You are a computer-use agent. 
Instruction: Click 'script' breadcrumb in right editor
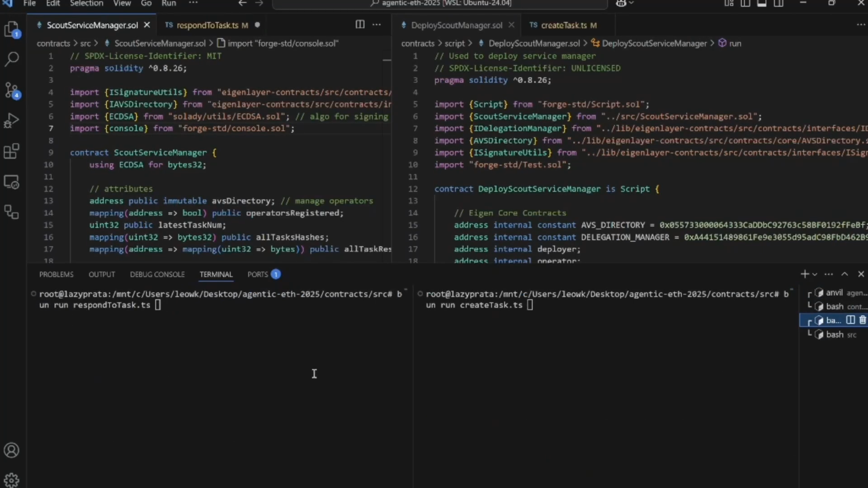(x=454, y=43)
